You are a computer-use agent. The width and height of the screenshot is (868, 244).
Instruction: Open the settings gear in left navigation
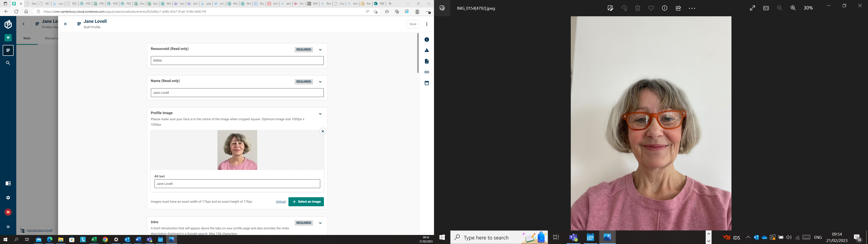8,198
